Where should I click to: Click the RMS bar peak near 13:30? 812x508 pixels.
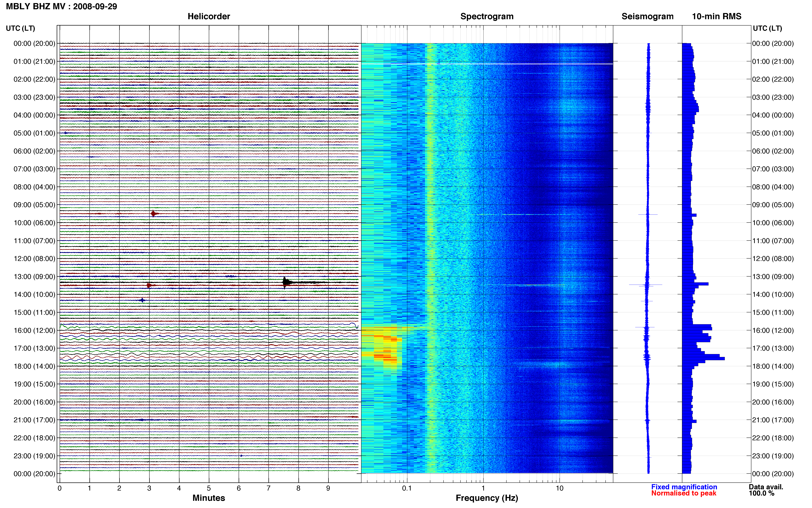(695, 284)
